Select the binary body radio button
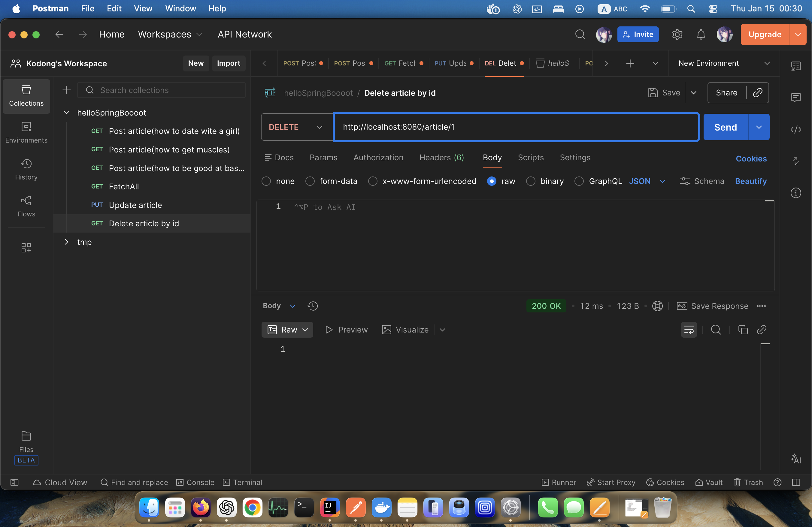This screenshot has width=812, height=527. click(531, 181)
